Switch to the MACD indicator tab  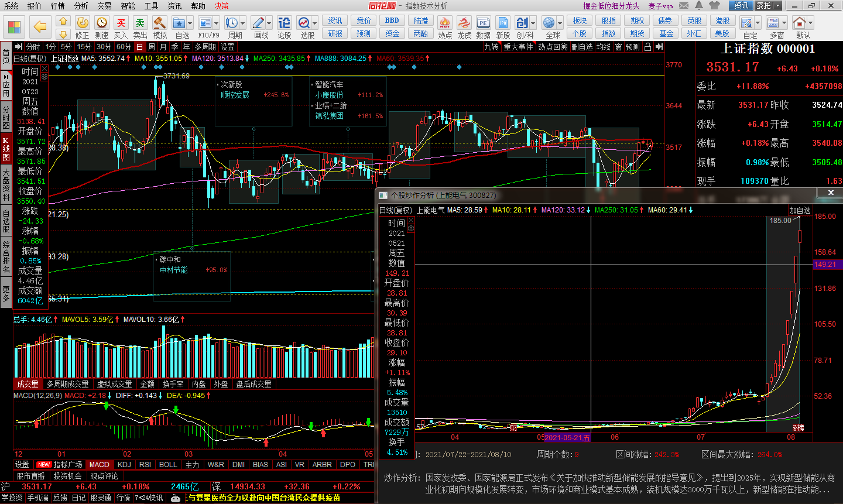pyautogui.click(x=100, y=464)
